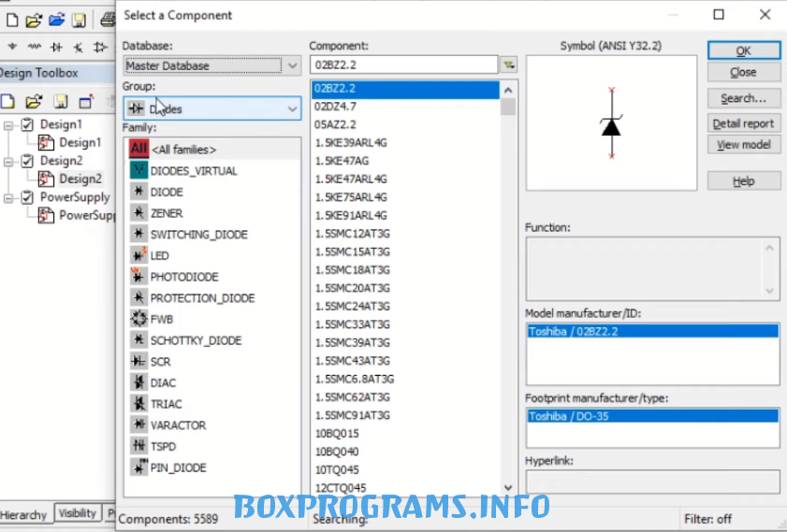
Task: Select component 1.5SMC24AT3G from the list
Action: 351,306
